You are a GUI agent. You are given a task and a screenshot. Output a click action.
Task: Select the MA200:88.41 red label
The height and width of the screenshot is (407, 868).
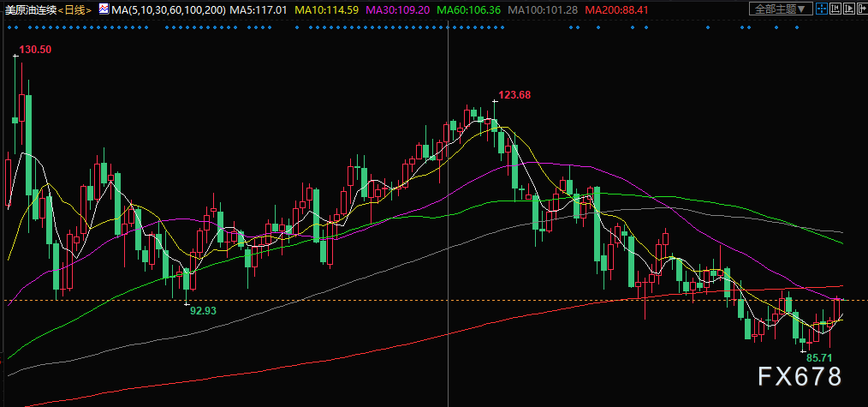(x=616, y=9)
